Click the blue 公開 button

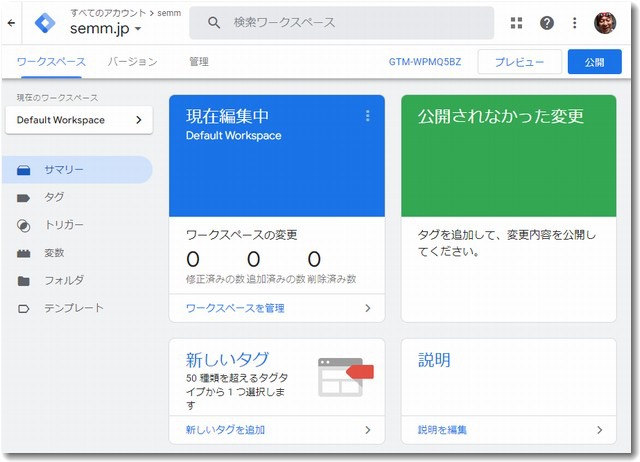pos(594,62)
